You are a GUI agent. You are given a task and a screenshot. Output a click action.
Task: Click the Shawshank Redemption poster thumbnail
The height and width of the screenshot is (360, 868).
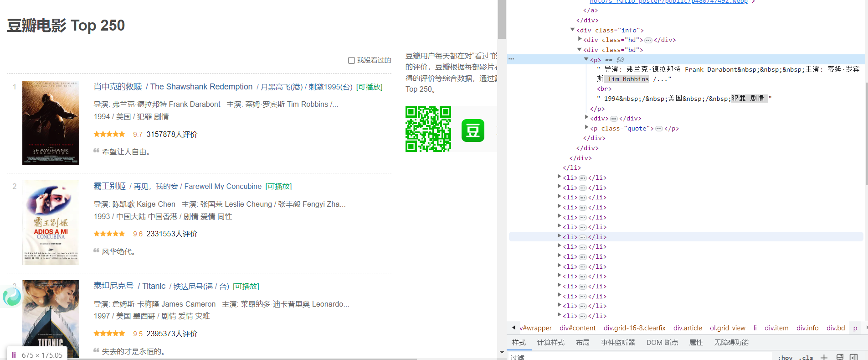pos(51,123)
